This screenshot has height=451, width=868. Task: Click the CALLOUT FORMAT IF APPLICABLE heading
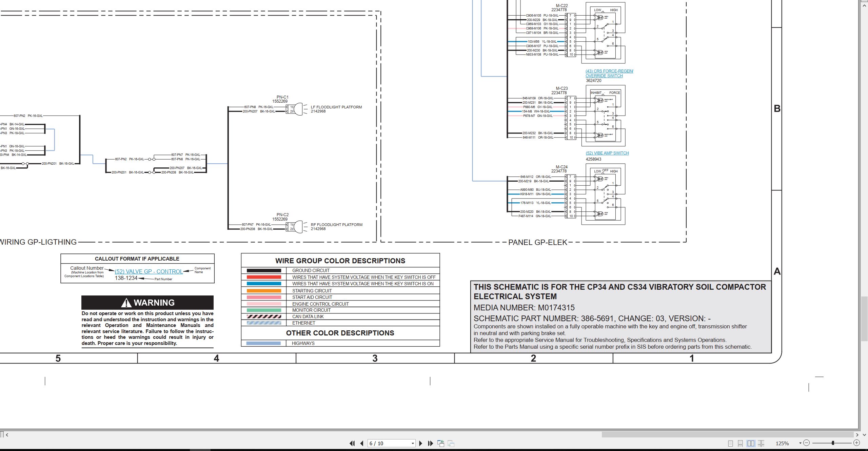[137, 259]
